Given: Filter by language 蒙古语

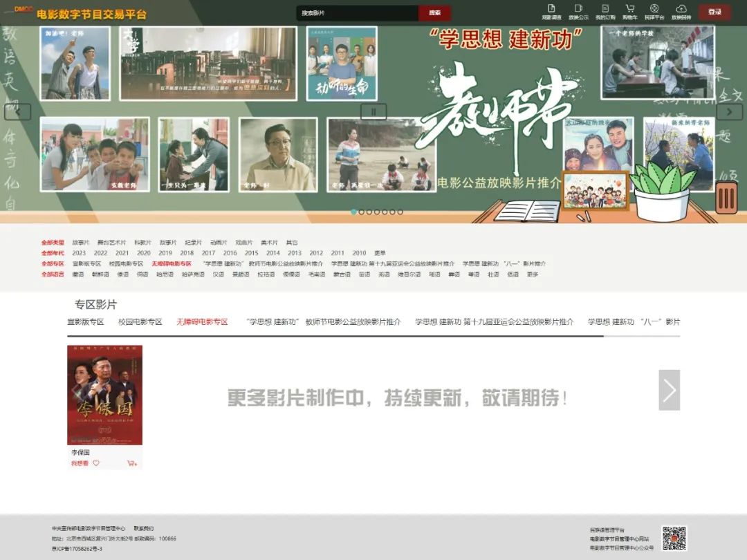Looking at the screenshot, I should (342, 274).
